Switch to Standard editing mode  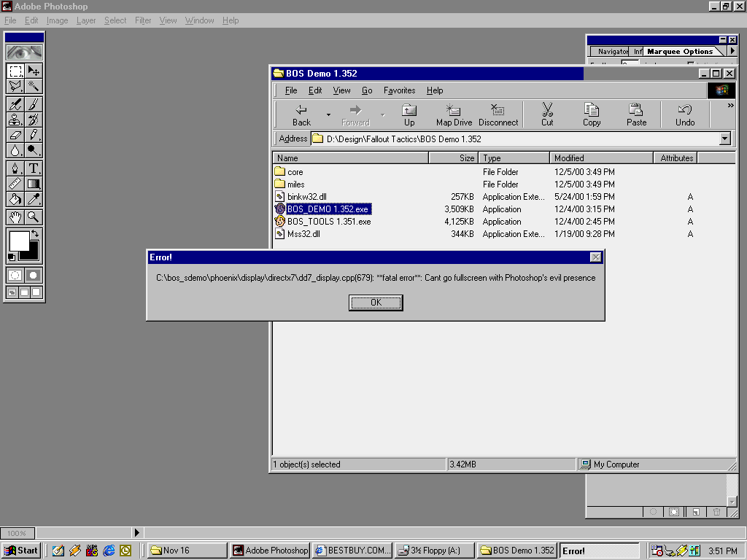pyautogui.click(x=15, y=275)
